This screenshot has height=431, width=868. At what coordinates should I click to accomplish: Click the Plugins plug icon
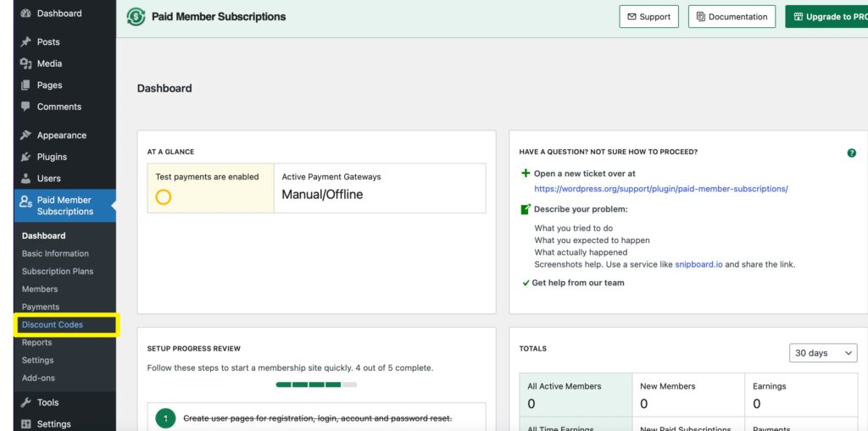pyautogui.click(x=25, y=157)
